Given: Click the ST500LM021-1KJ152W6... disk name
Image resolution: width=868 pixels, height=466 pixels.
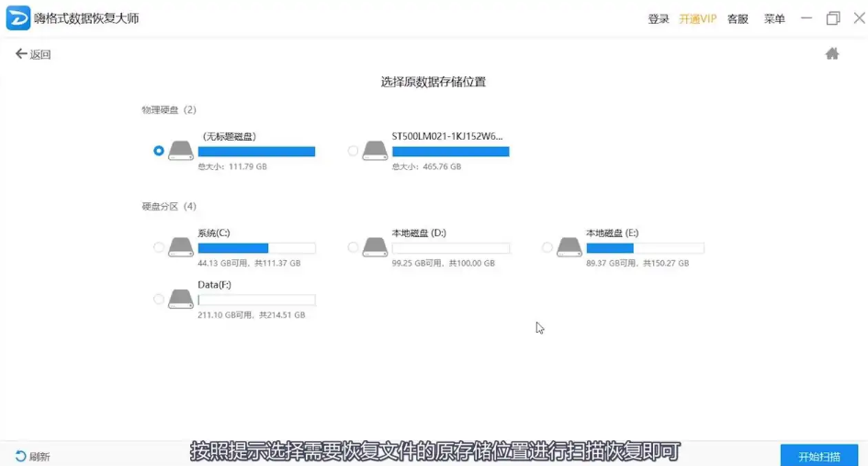Looking at the screenshot, I should 447,136.
